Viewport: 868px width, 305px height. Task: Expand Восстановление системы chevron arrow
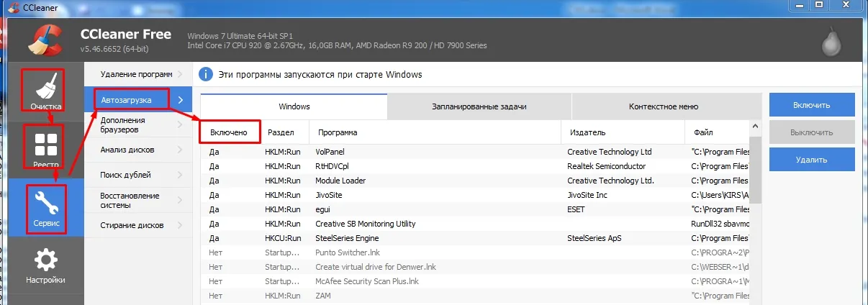point(181,200)
